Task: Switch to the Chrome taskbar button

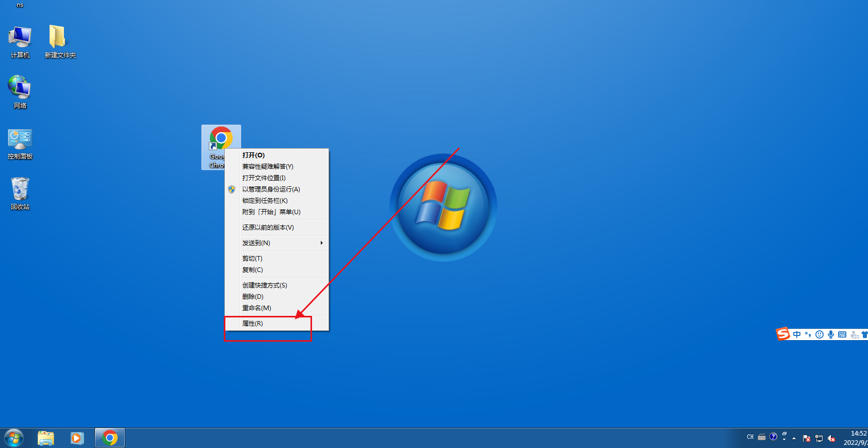Action: [110, 438]
